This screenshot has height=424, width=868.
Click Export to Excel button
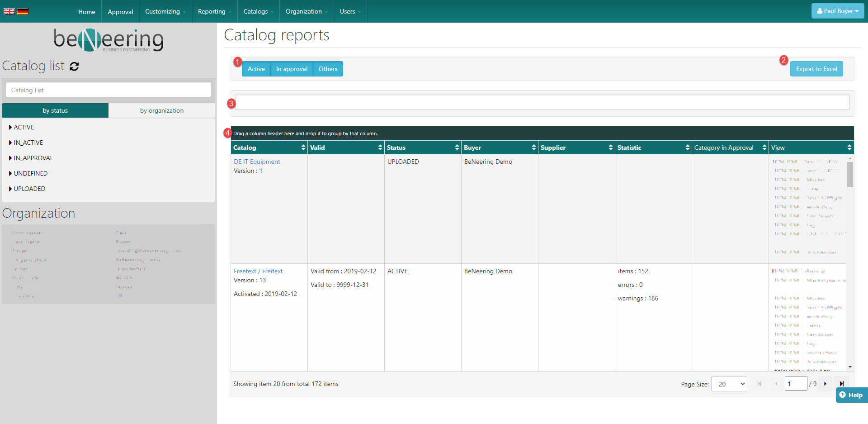pyautogui.click(x=816, y=69)
